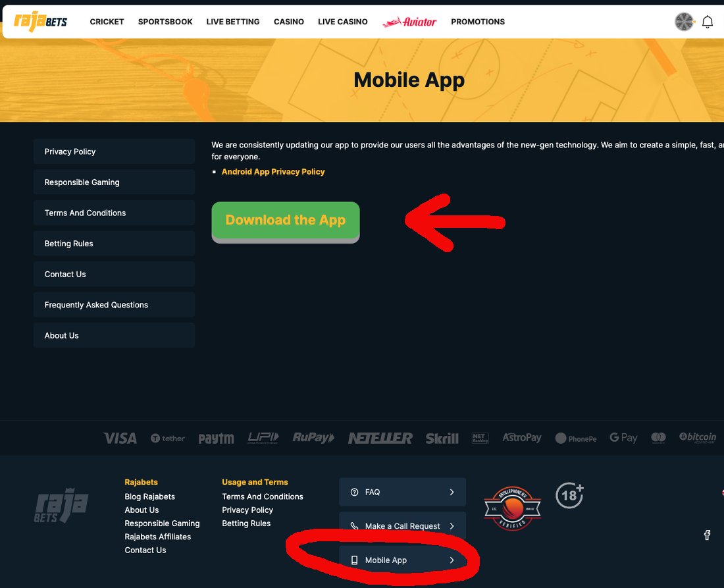
Task: Click the G Pay payment logo
Action: click(623, 437)
